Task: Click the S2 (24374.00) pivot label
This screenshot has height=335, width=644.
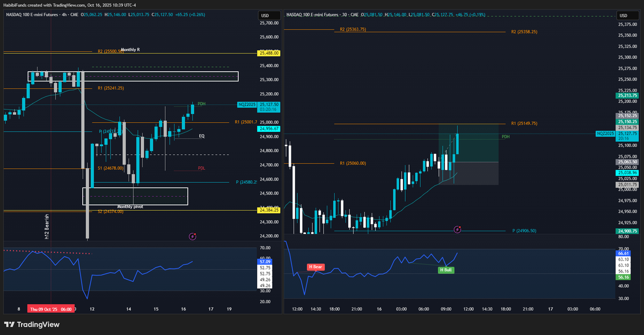Action: pyautogui.click(x=111, y=211)
